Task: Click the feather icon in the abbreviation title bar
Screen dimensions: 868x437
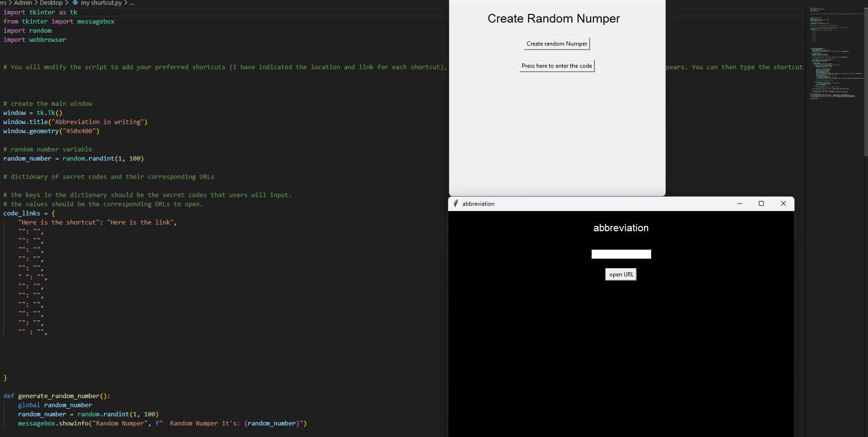Action: pyautogui.click(x=456, y=203)
